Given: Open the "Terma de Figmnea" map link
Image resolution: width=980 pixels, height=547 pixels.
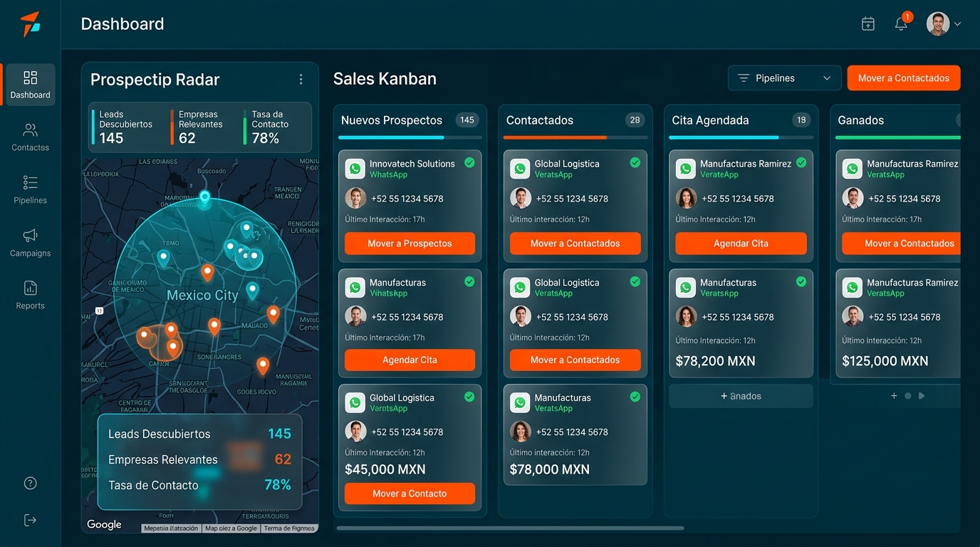Looking at the screenshot, I should tap(289, 528).
